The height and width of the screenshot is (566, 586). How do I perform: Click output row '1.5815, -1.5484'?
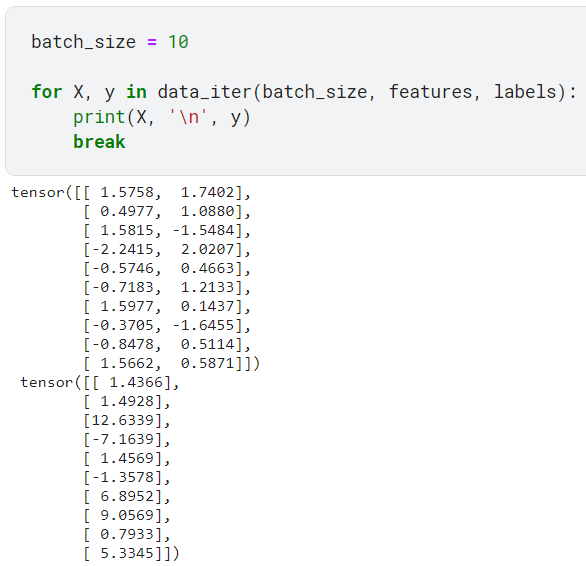(x=167, y=231)
